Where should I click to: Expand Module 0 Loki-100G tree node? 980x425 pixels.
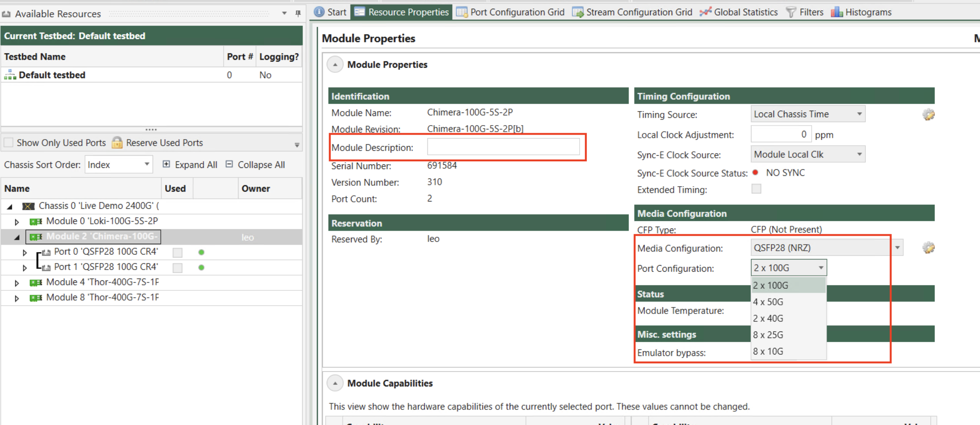click(16, 222)
